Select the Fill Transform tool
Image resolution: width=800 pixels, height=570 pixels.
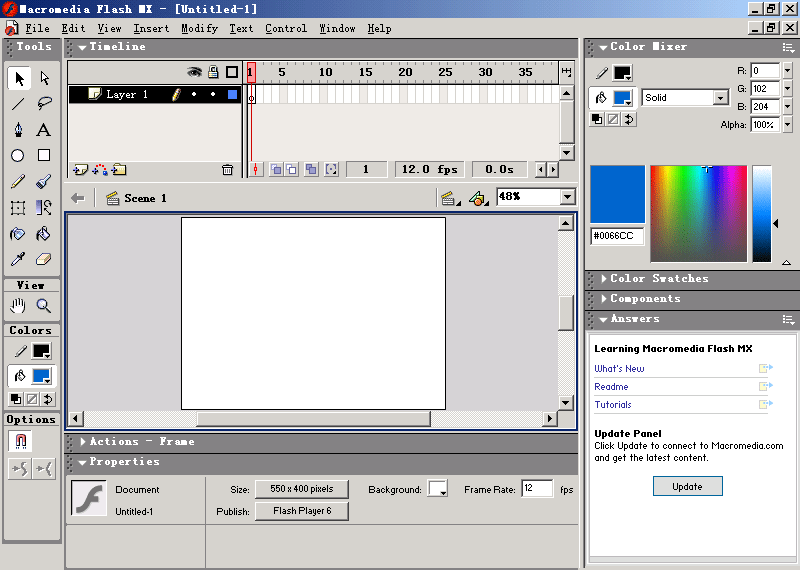[44, 208]
